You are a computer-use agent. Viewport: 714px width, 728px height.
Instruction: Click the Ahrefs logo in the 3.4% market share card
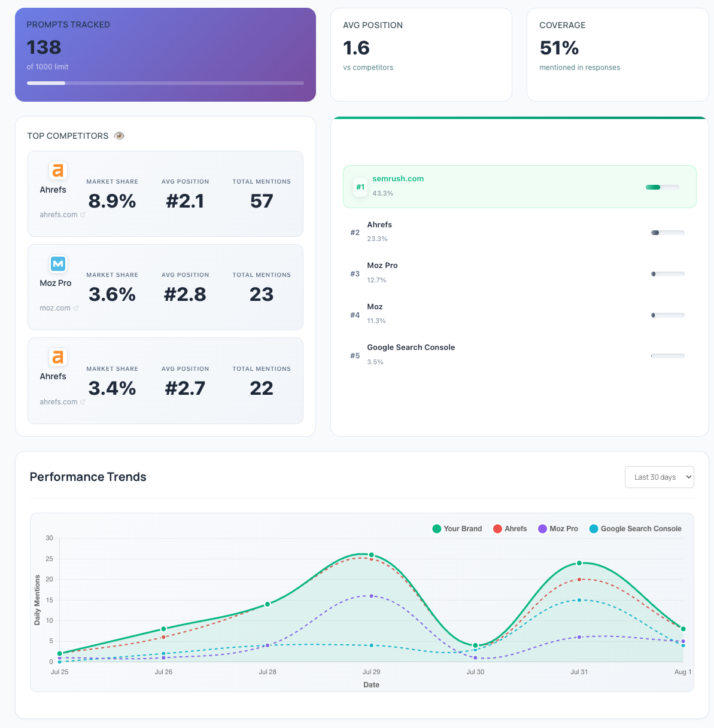tap(57, 357)
